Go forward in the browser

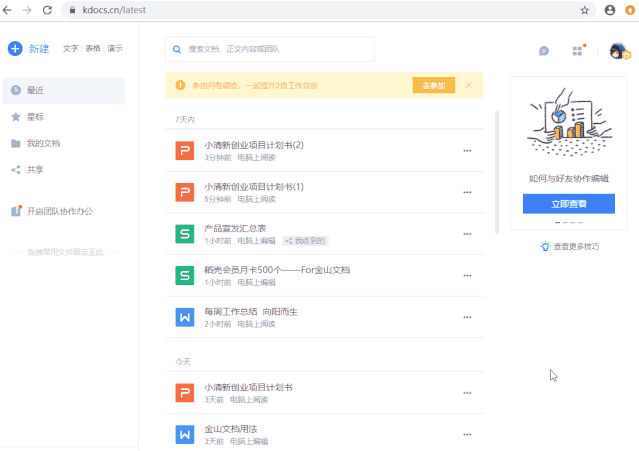point(27,10)
